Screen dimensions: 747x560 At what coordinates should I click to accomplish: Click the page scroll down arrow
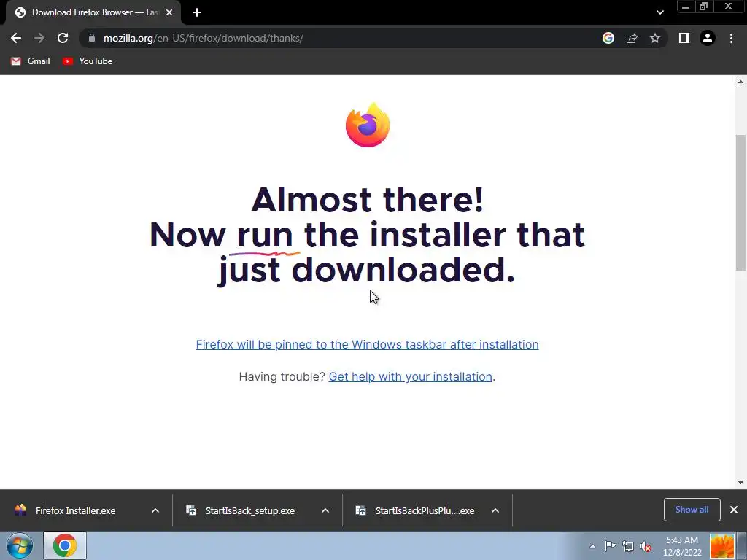coord(741,483)
